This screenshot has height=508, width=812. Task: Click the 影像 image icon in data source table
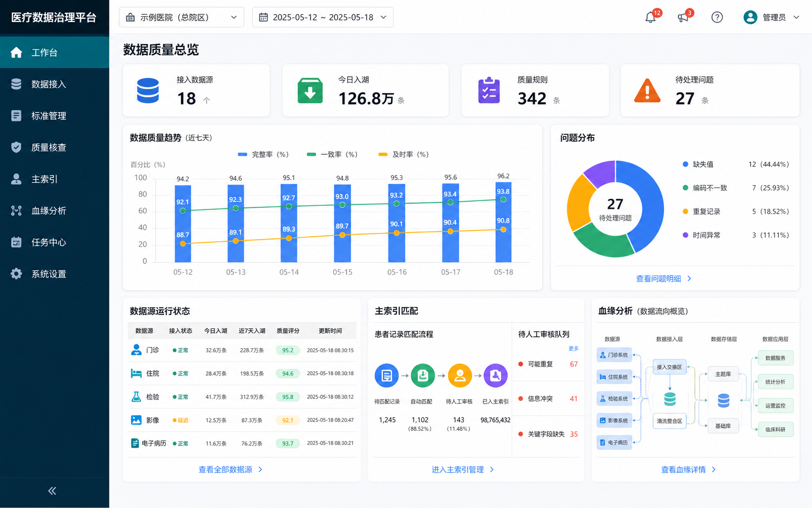point(136,420)
